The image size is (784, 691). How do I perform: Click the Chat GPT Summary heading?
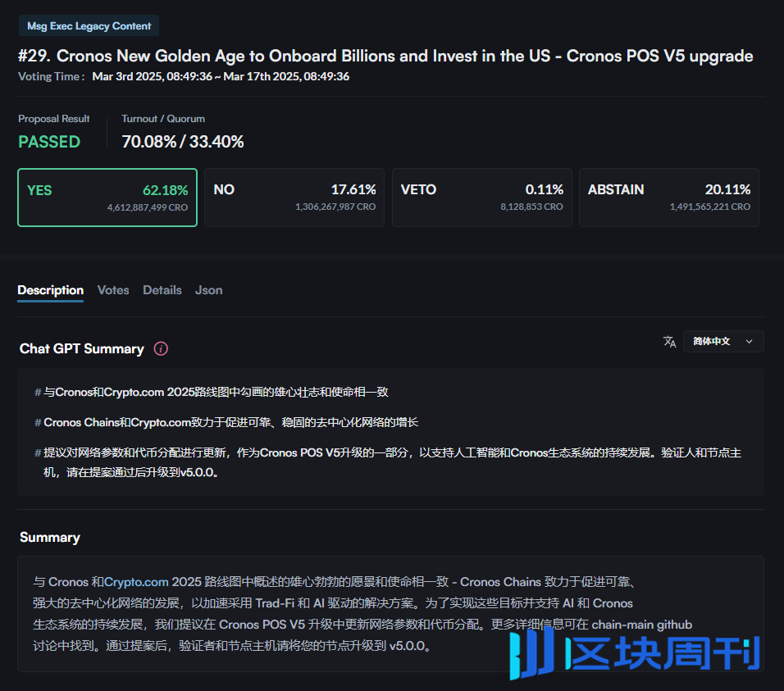click(81, 348)
